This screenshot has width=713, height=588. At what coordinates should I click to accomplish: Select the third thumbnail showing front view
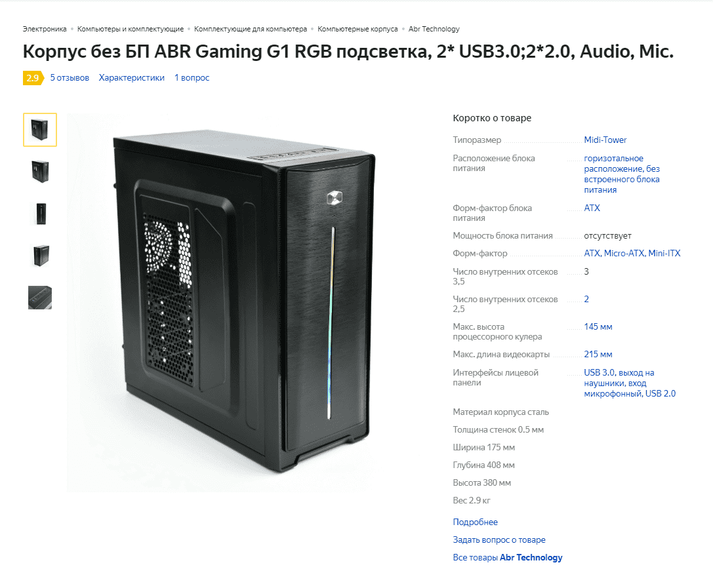[x=40, y=214]
